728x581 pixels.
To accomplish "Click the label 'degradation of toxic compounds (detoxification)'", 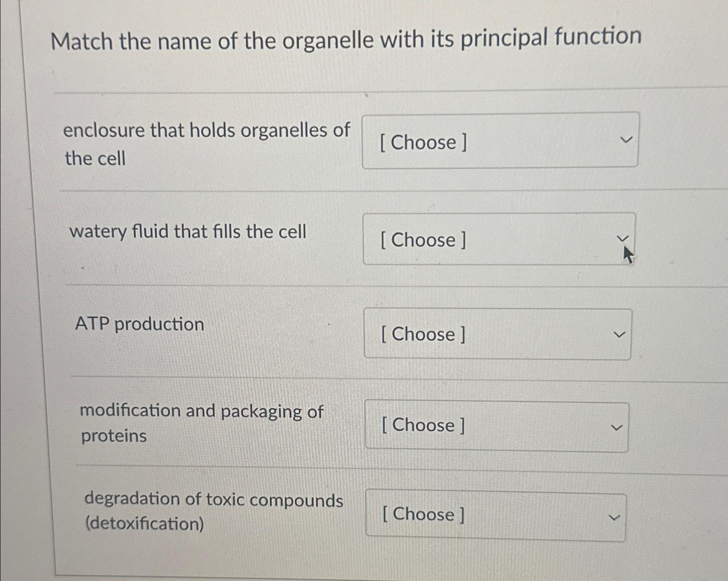I will [213, 512].
